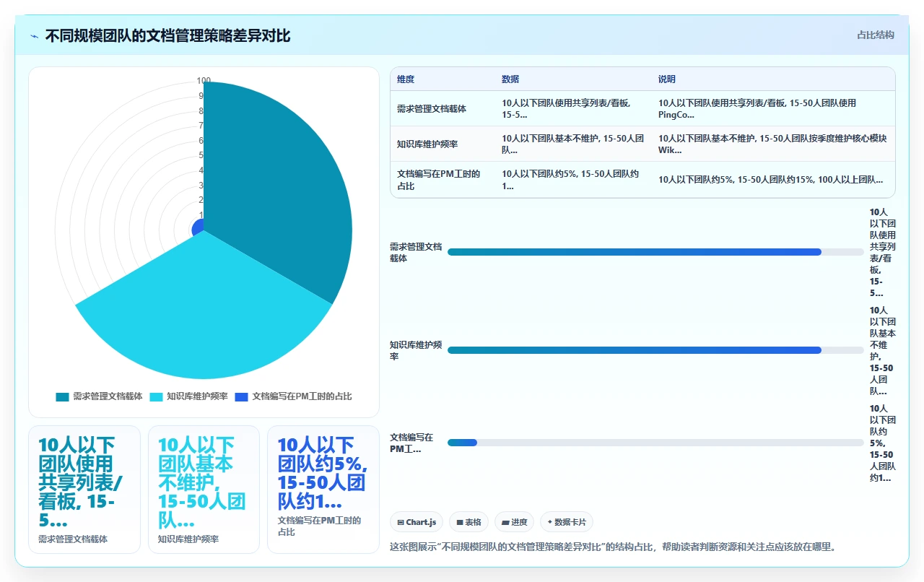The image size is (924, 582).
Task: Select the Chart.js tag
Action: [417, 522]
